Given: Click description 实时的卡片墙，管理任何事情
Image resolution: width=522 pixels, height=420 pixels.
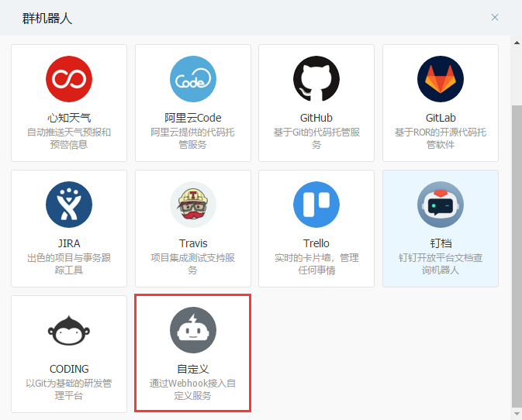Looking at the screenshot, I should click(316, 263).
